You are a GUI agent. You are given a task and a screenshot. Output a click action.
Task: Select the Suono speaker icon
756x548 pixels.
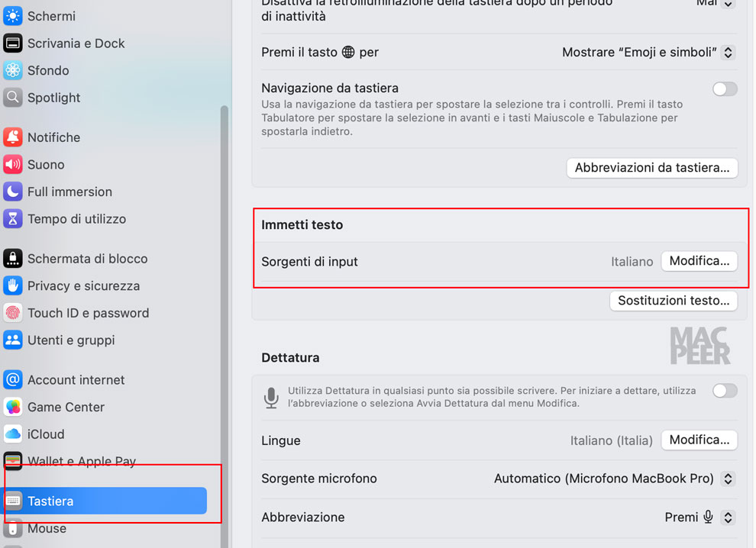pos(12,164)
